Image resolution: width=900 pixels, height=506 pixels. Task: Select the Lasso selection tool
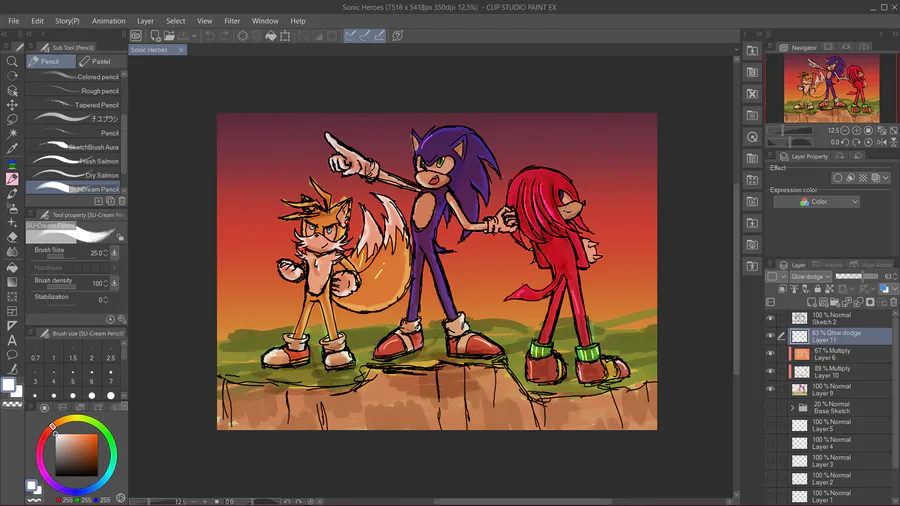[11, 119]
